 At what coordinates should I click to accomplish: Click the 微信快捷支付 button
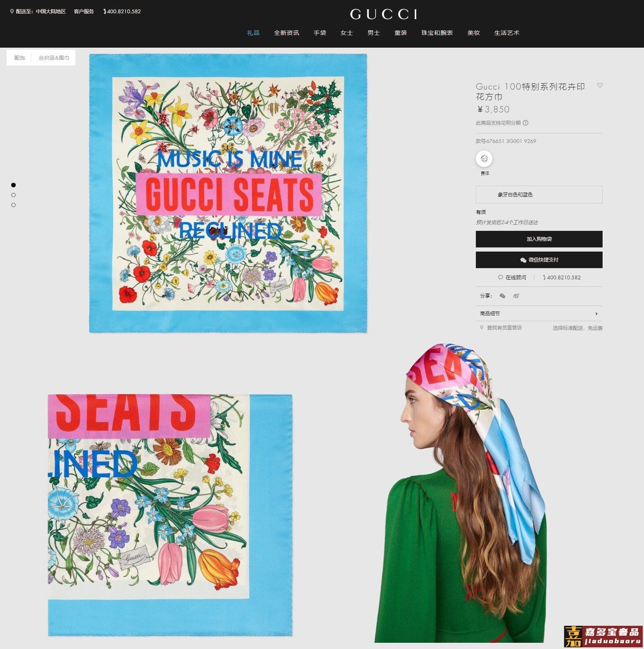point(539,260)
